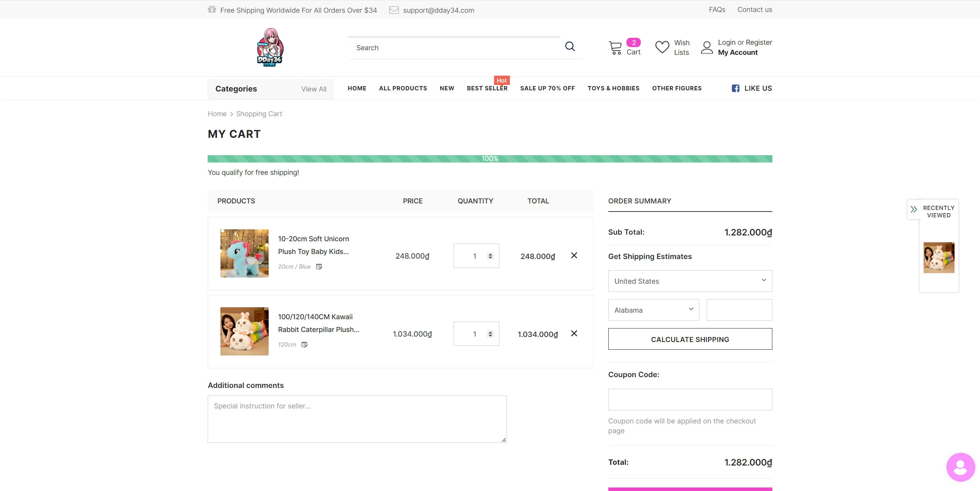Click the search magnifier icon
The width and height of the screenshot is (980, 491).
[x=570, y=47]
